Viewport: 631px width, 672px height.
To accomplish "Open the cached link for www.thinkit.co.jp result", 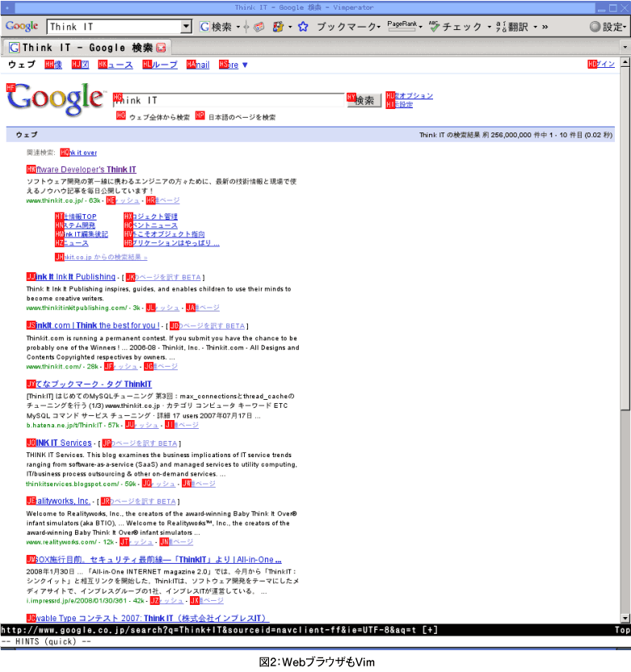I will point(123,200).
